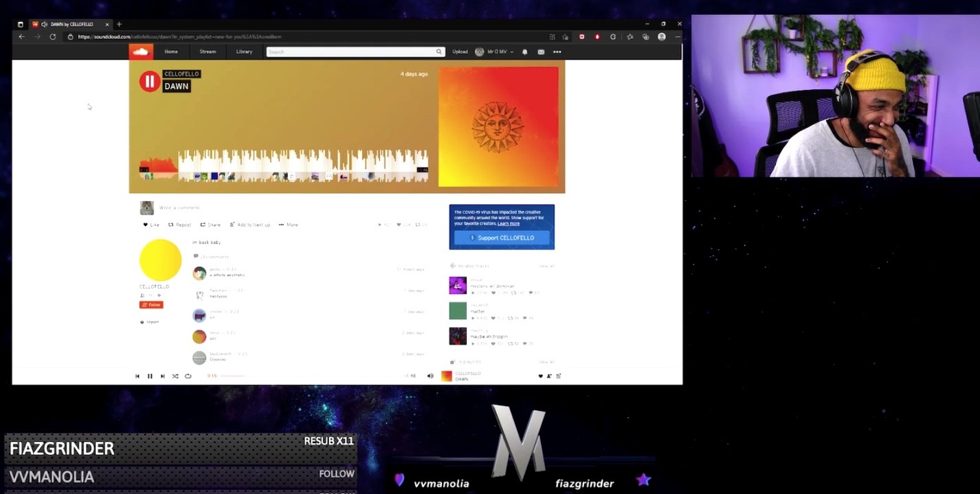This screenshot has height=494, width=980.
Task: Expand the Mr O MV account dropdown
Action: 494,52
